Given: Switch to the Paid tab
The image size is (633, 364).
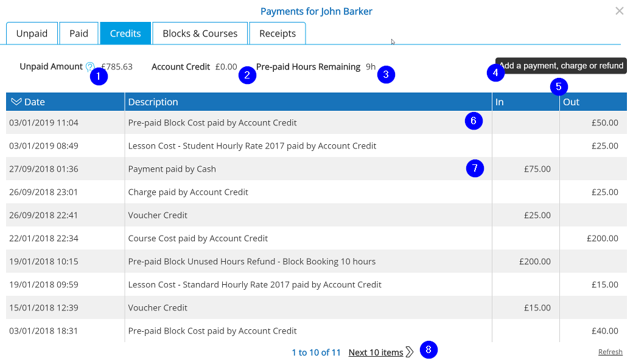Looking at the screenshot, I should coord(79,33).
